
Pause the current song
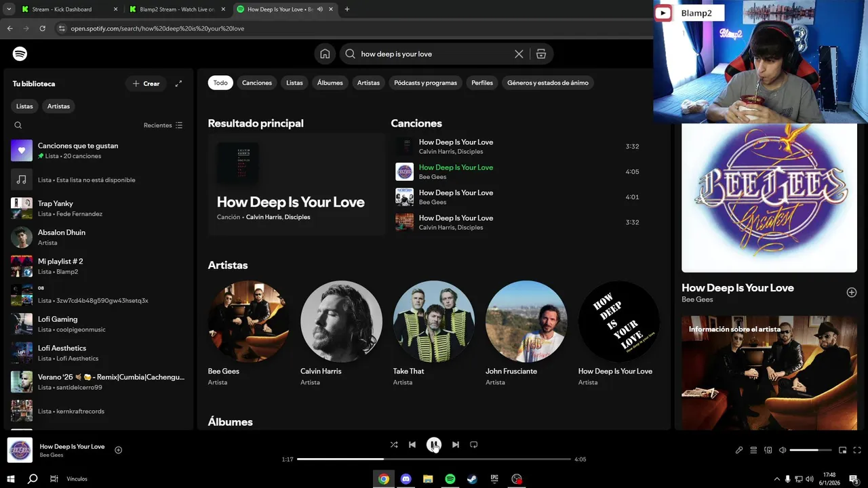434,445
